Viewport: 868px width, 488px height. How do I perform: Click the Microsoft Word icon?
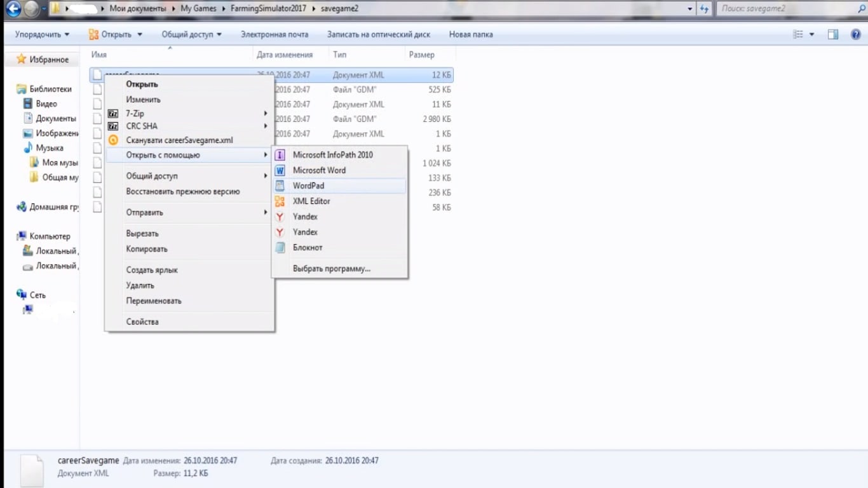coord(280,170)
